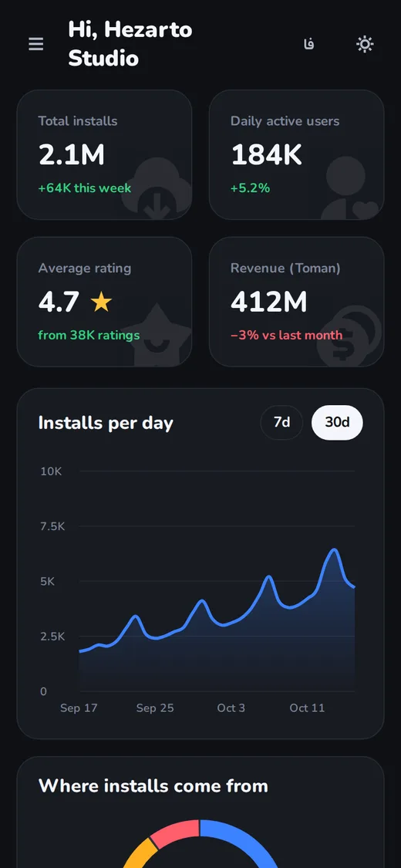Open the Daily active users card
The height and width of the screenshot is (868, 401).
296,155
